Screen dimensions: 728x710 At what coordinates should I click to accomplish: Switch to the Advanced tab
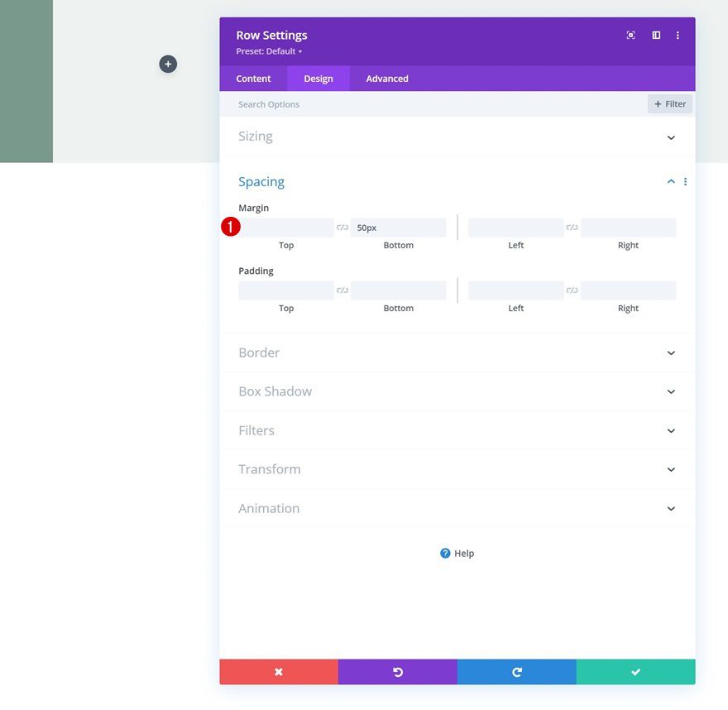pyautogui.click(x=386, y=78)
